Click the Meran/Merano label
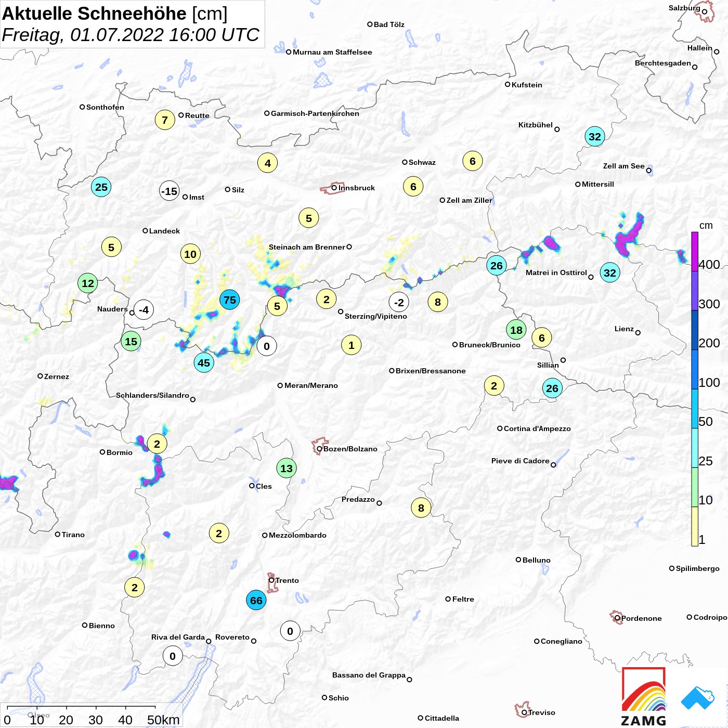The image size is (728, 728). (311, 385)
